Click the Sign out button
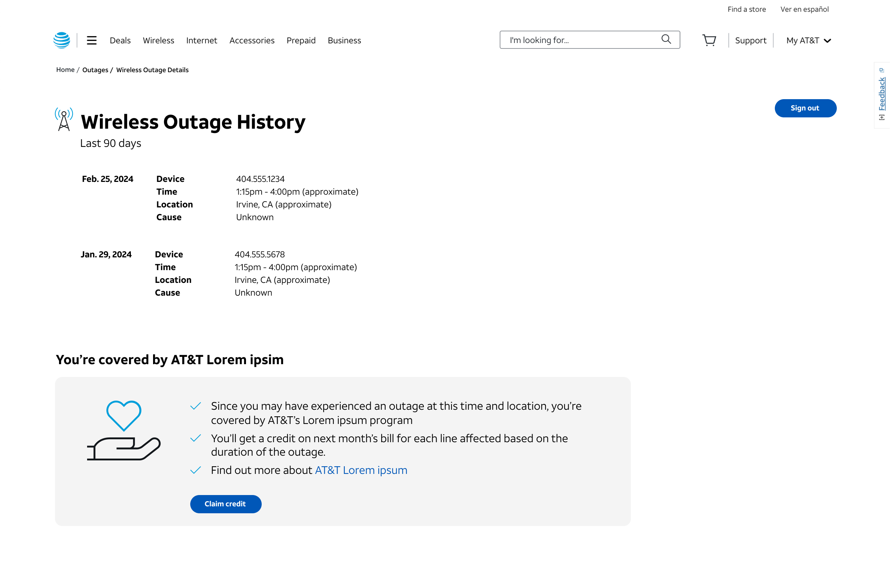 point(805,108)
